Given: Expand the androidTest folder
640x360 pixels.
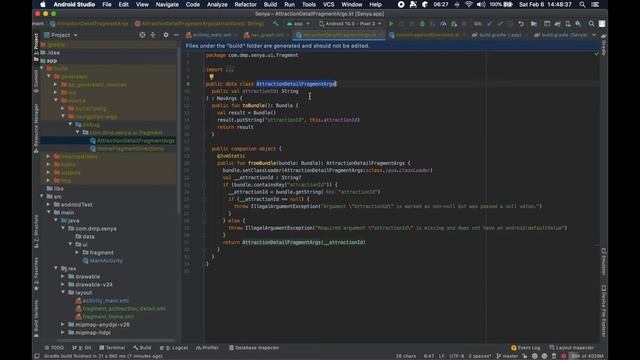Looking at the screenshot, I should 49,204.
